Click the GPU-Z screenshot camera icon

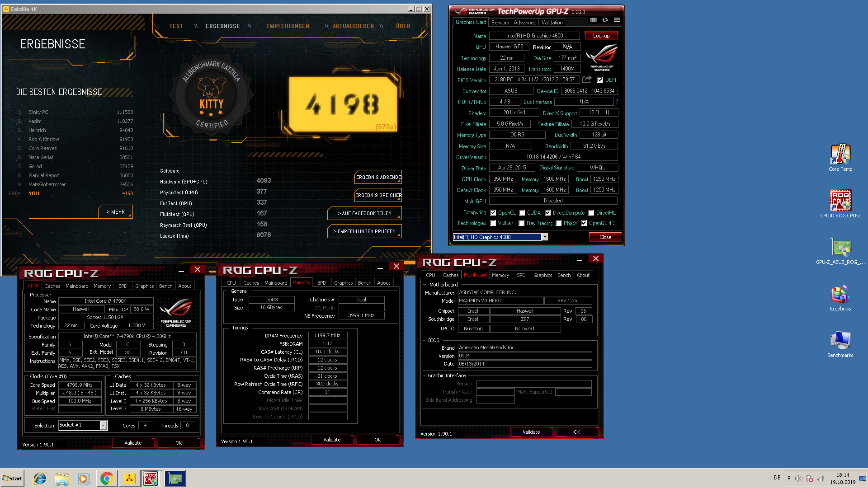[594, 20]
